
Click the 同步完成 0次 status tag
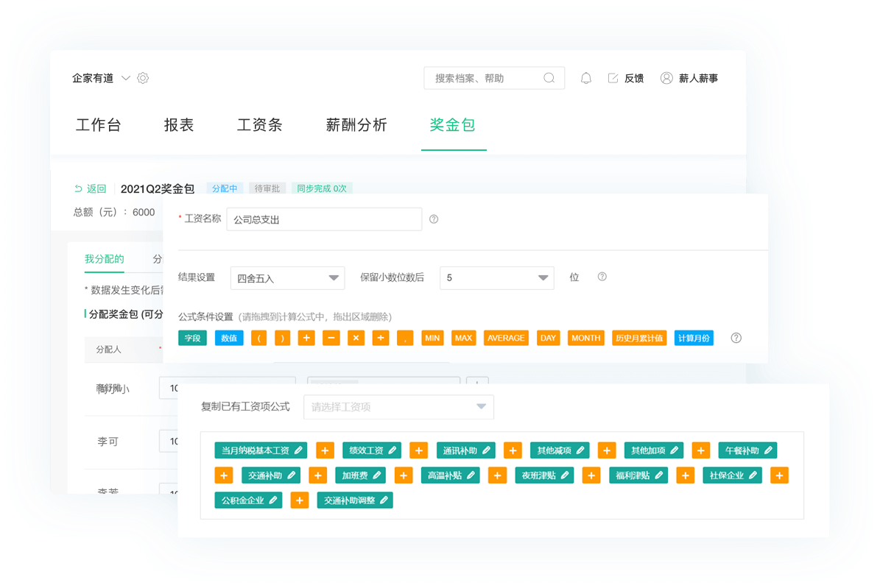[x=322, y=188]
